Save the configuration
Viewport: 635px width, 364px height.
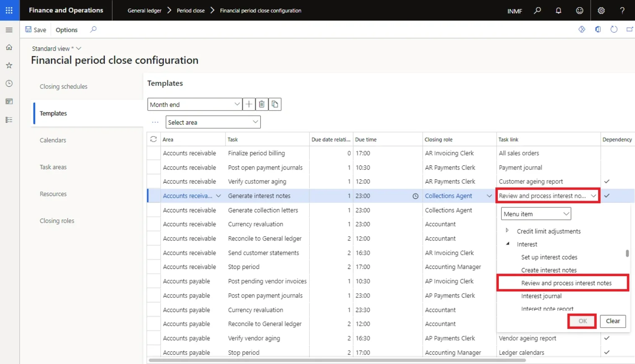[36, 29]
